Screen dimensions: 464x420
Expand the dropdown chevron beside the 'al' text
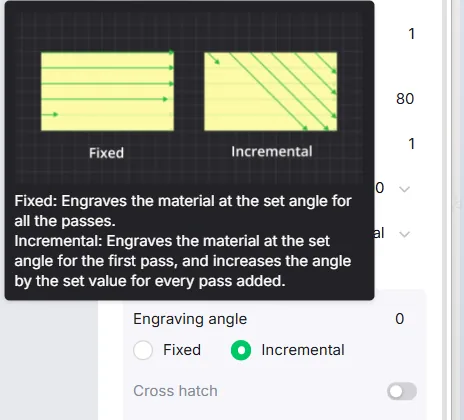click(404, 234)
